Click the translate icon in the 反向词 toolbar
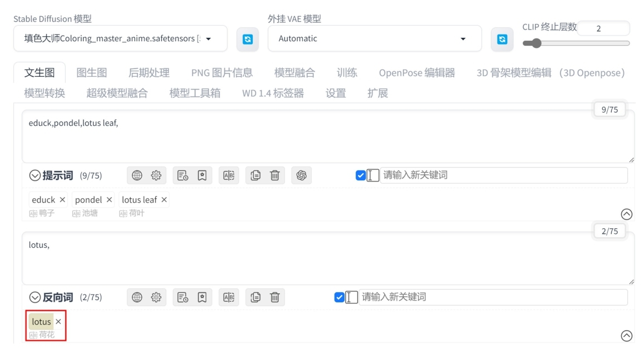The height and width of the screenshot is (348, 644). 229,297
